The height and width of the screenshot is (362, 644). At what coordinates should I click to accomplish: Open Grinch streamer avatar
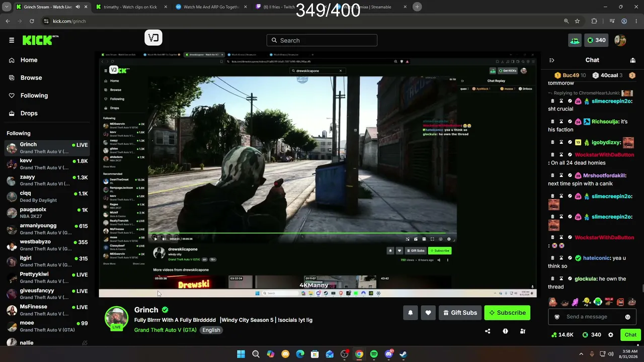tap(116, 318)
